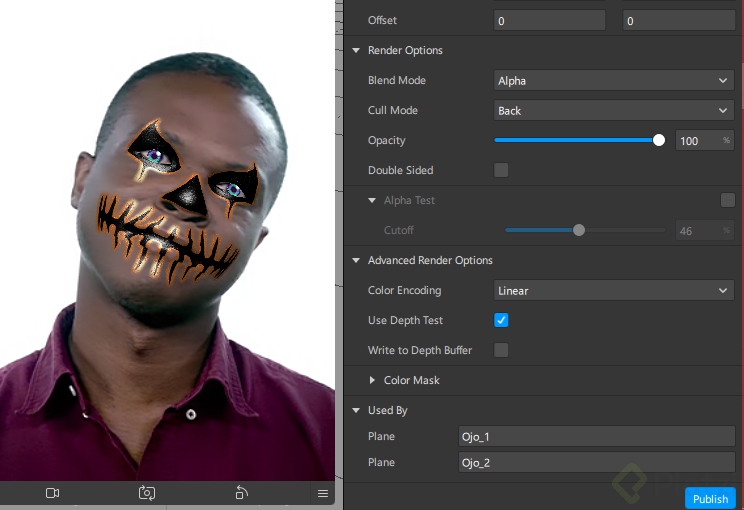
Task: Uncheck Use Depth Test
Action: click(x=501, y=320)
